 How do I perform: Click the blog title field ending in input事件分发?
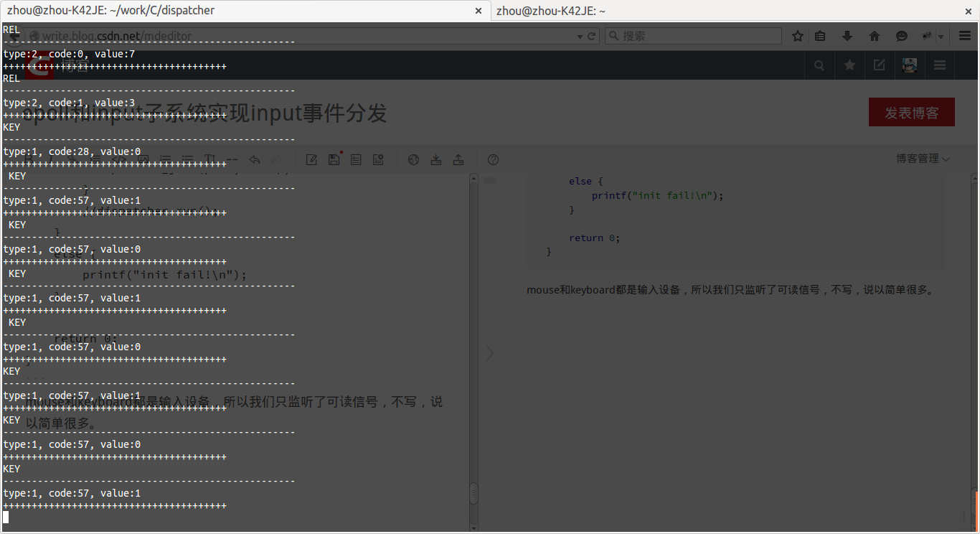coord(206,113)
